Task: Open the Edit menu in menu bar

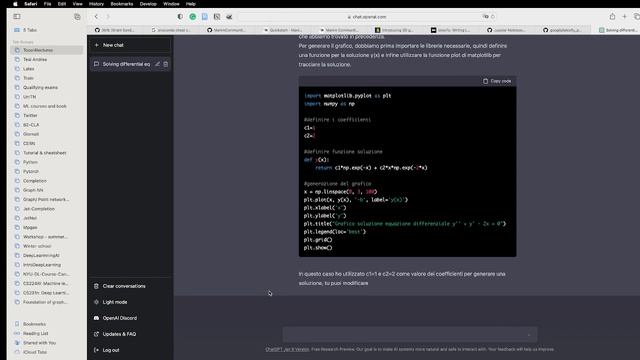Action: tap(62, 4)
